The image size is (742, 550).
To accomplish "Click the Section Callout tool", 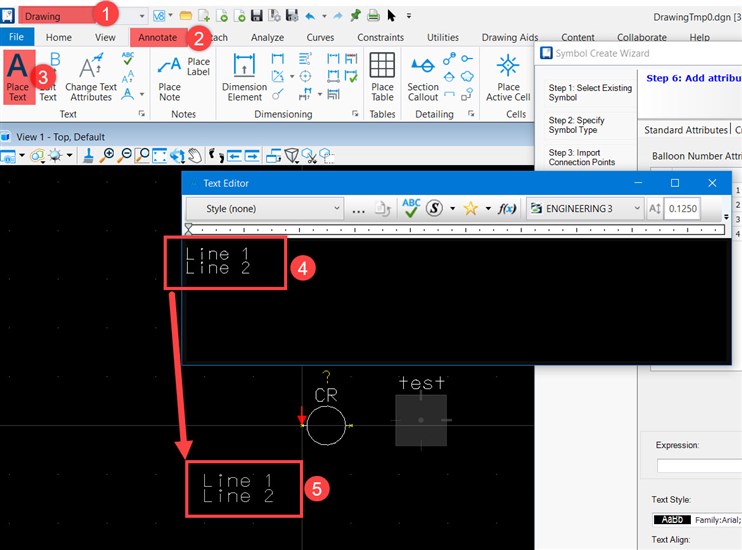I will pyautogui.click(x=423, y=77).
